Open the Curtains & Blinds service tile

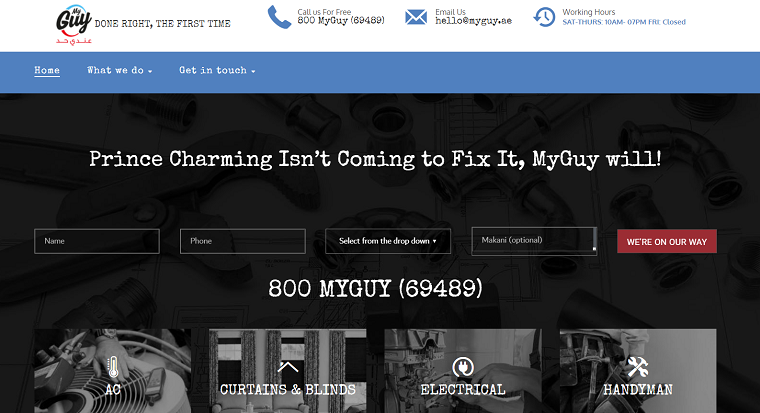click(x=288, y=371)
